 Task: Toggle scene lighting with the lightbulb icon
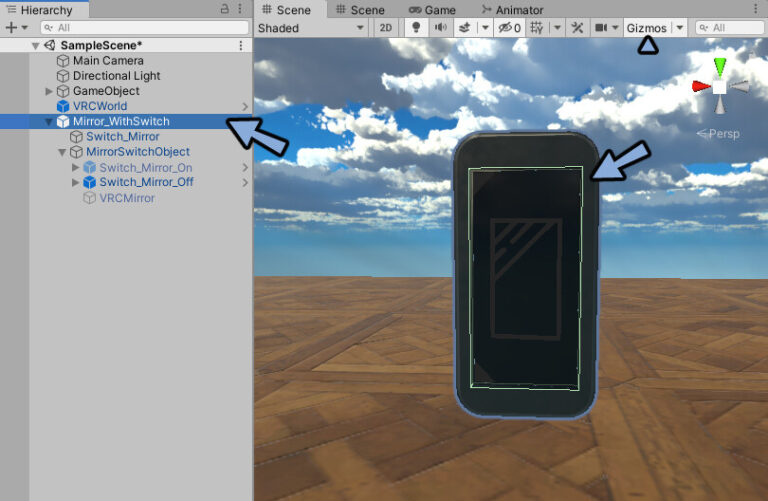tap(416, 28)
